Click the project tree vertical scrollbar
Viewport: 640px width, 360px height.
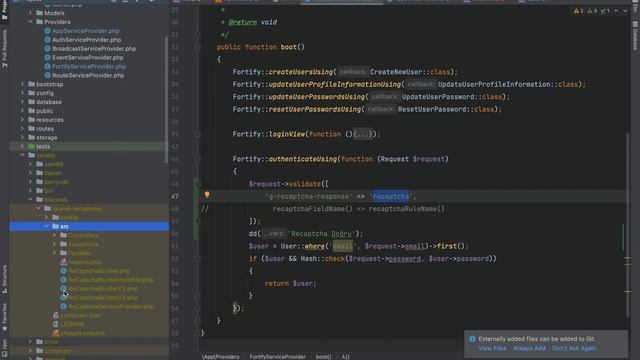pos(166,100)
